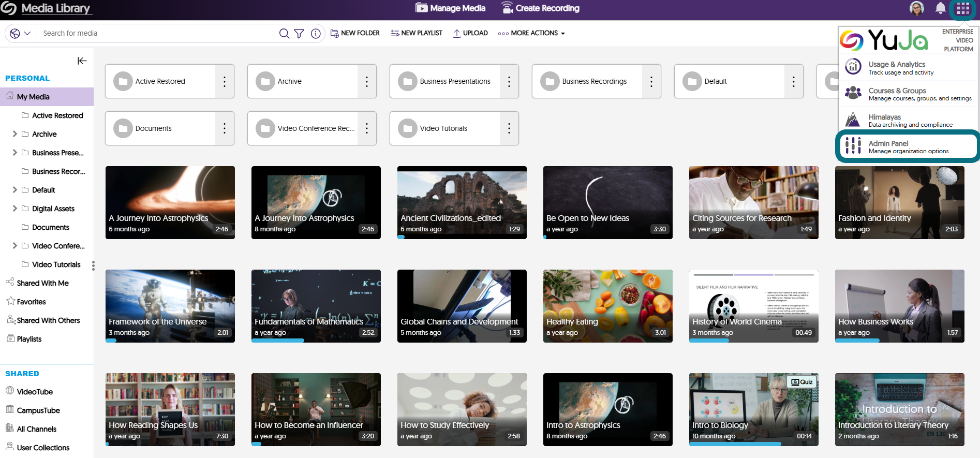Screen dimensions: 980x458
Task: Open the user profile avatar
Action: [x=917, y=8]
